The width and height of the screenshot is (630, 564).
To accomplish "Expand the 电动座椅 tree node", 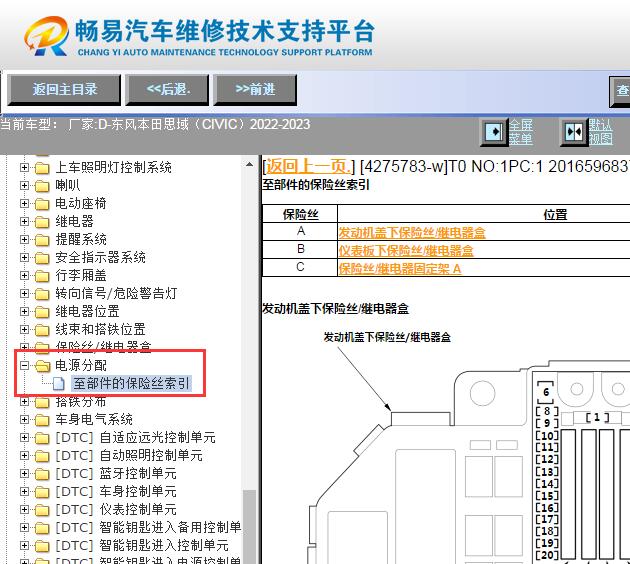I will tap(25, 203).
